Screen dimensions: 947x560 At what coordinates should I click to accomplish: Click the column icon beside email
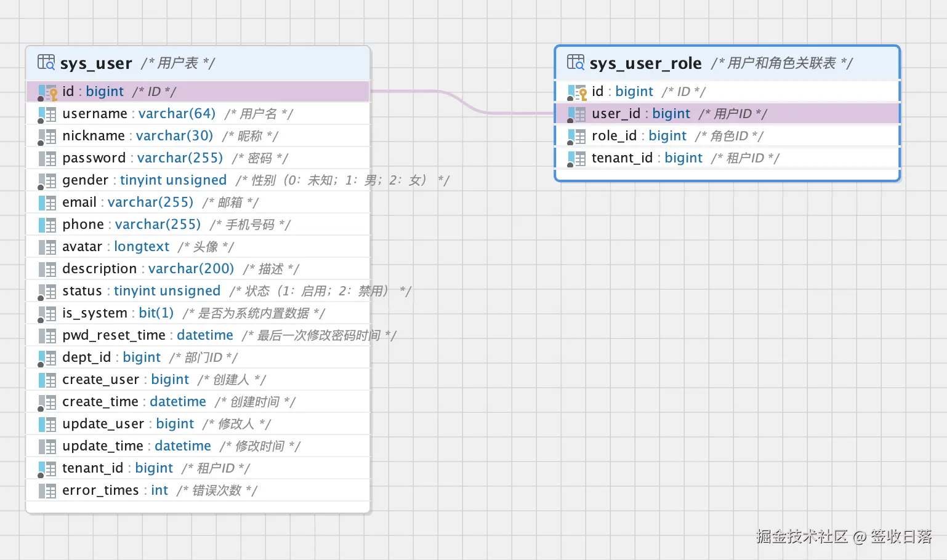pos(47,202)
